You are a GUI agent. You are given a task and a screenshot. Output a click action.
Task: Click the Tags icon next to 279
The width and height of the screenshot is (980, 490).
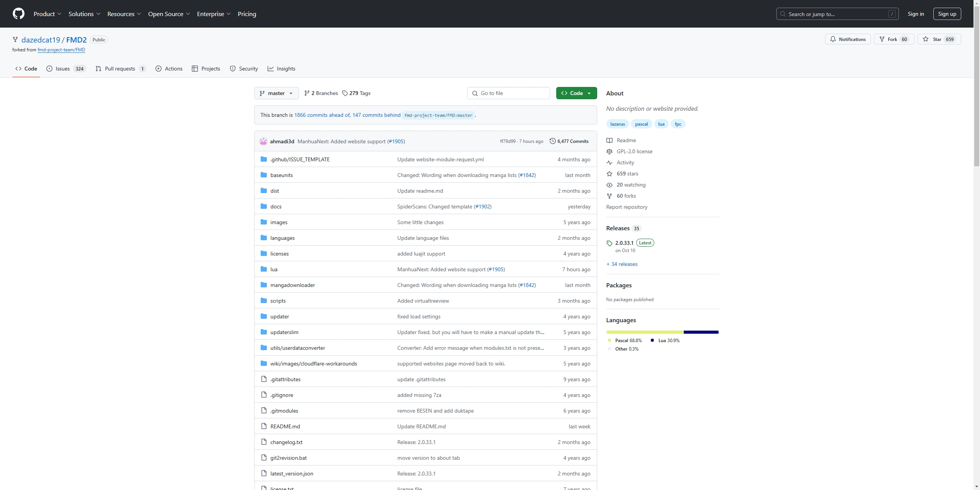pos(345,93)
